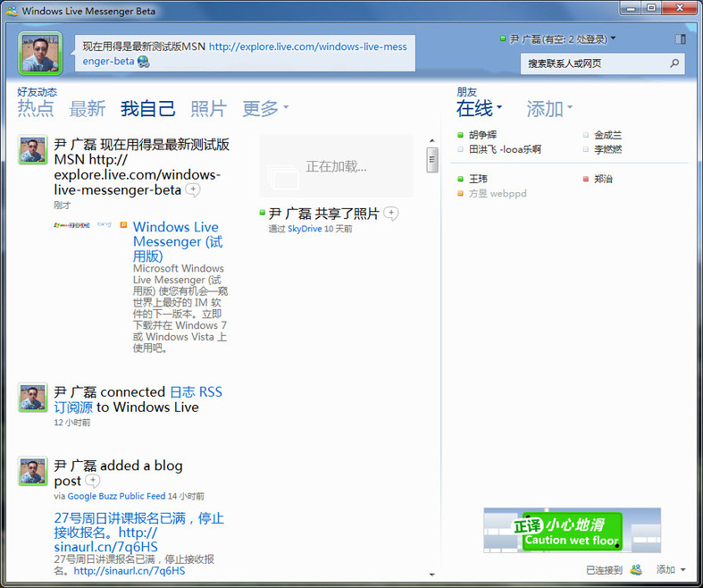Image resolution: width=703 pixels, height=588 pixels.
Task: Switch to the 照片 tab
Action: [209, 108]
